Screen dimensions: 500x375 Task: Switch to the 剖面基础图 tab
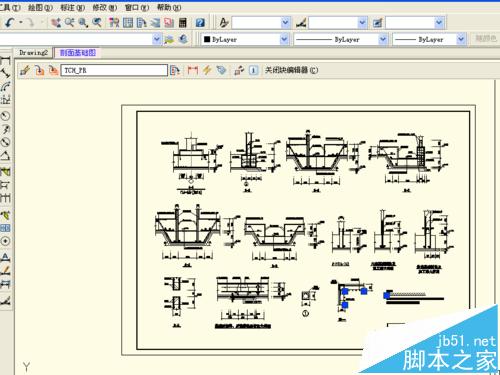tap(78, 53)
